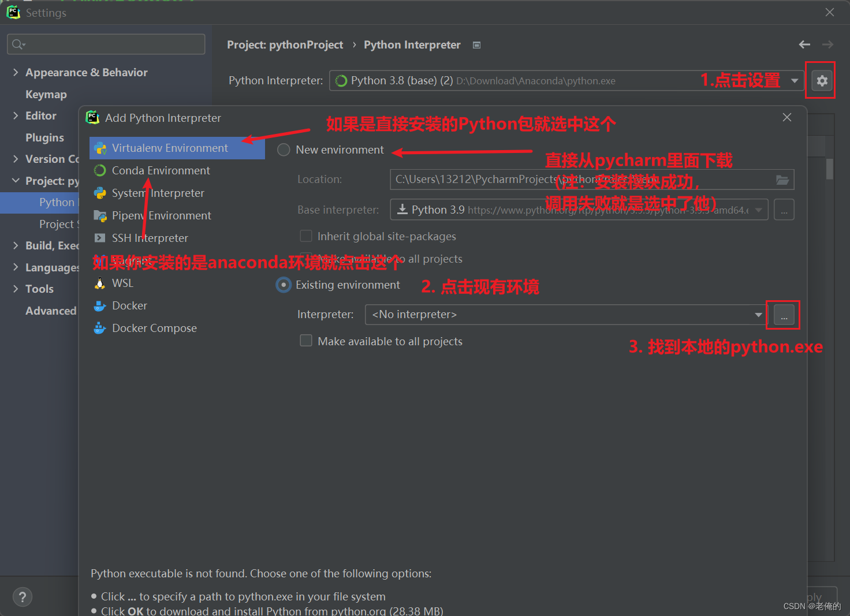Open Advanced Settings

pyautogui.click(x=51, y=311)
